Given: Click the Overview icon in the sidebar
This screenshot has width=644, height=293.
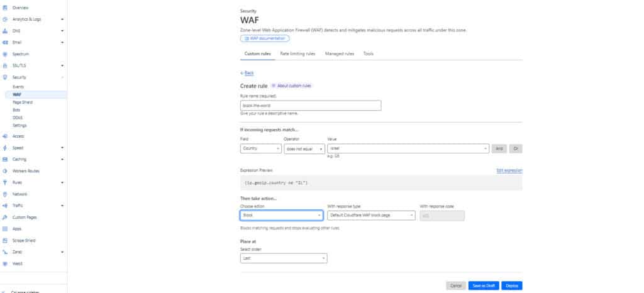Looking at the screenshot, I should 5,8.
